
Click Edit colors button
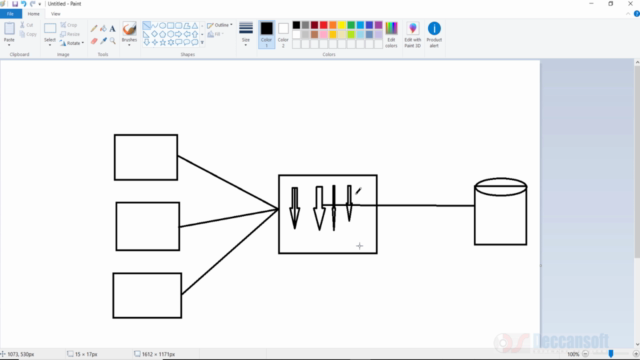(391, 34)
